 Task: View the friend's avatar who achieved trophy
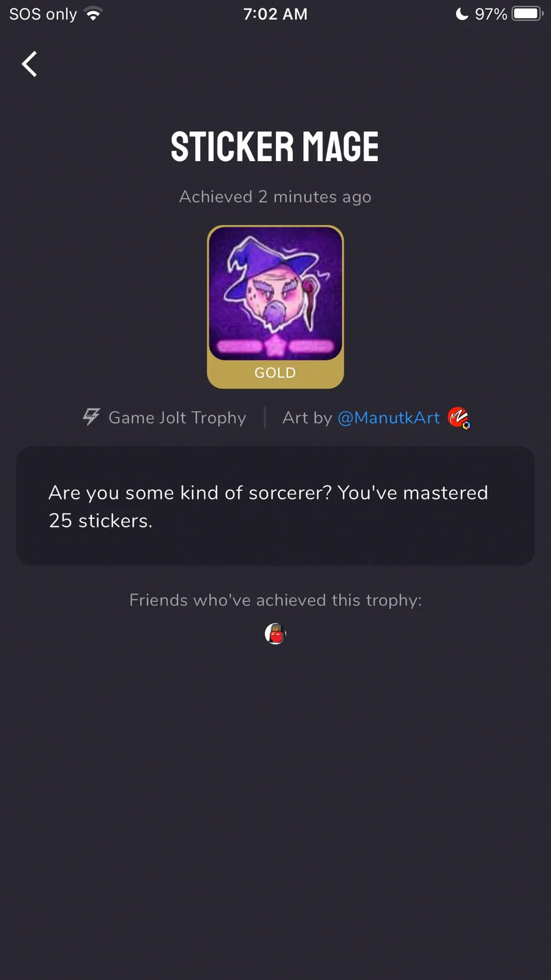275,634
